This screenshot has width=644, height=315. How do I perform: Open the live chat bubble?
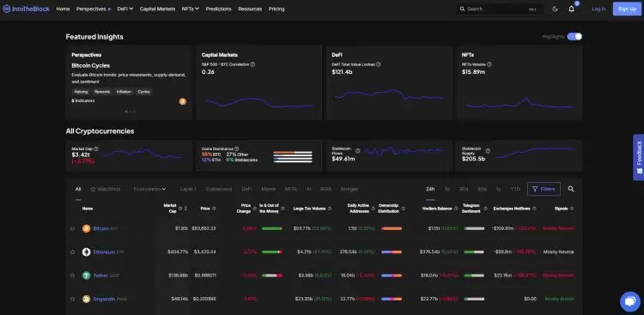click(x=630, y=302)
